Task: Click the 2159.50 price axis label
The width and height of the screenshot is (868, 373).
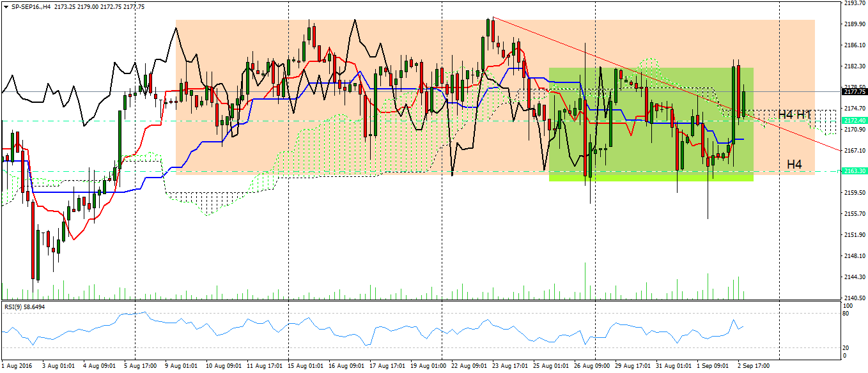Action: (x=855, y=193)
